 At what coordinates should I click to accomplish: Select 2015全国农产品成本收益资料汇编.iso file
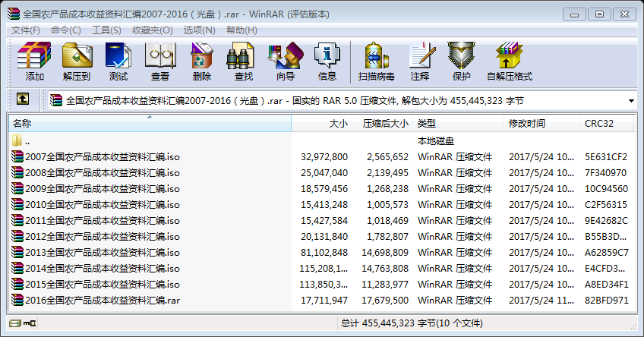(x=103, y=284)
